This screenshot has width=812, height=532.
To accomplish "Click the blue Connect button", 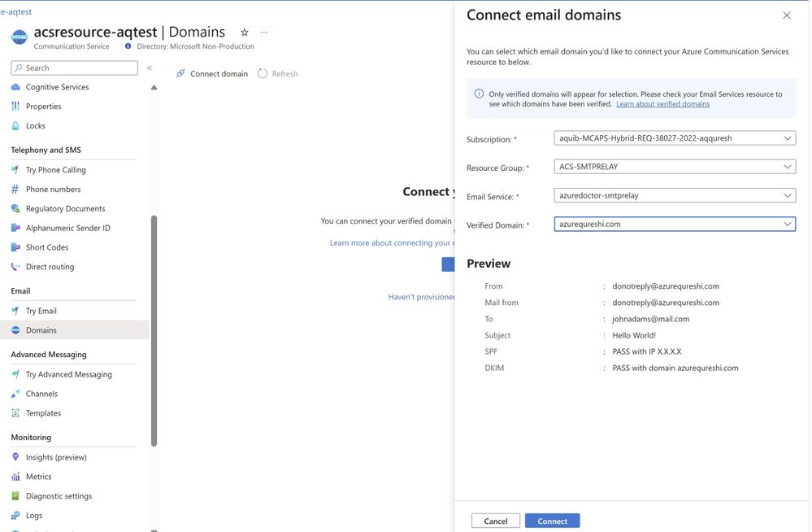I will (552, 521).
